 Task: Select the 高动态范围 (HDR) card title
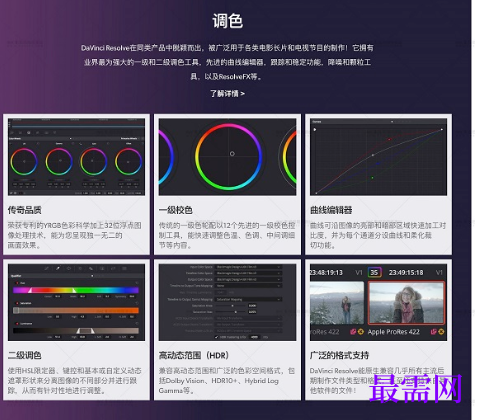coord(194,355)
